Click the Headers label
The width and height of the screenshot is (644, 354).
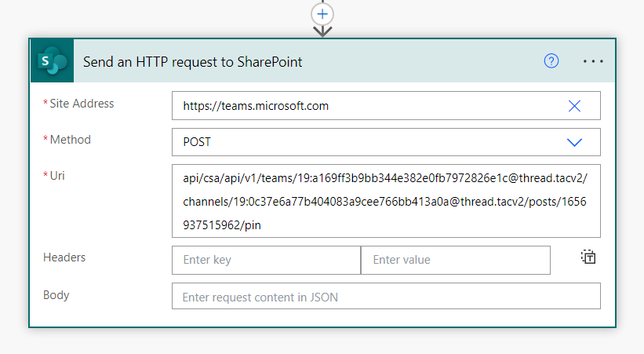64,257
